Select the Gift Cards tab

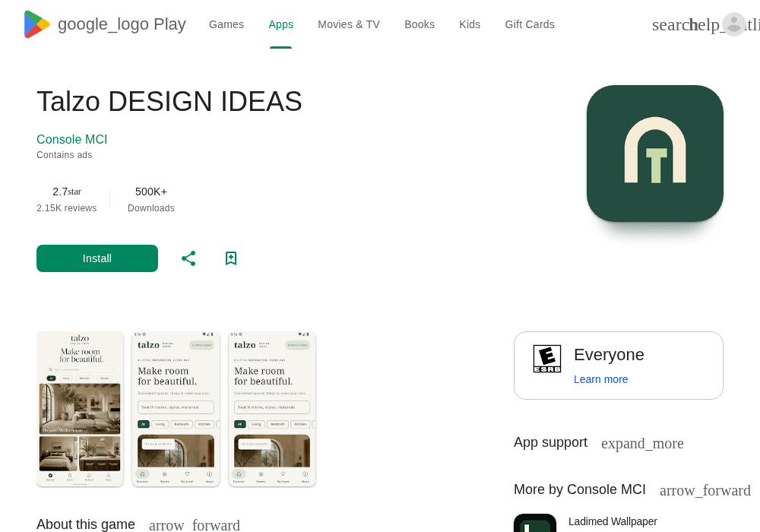pos(529,24)
